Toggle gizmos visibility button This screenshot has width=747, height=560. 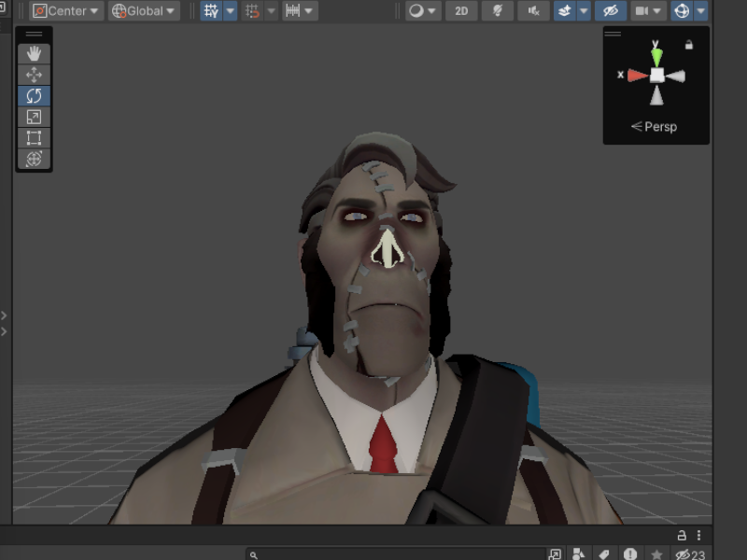point(683,11)
